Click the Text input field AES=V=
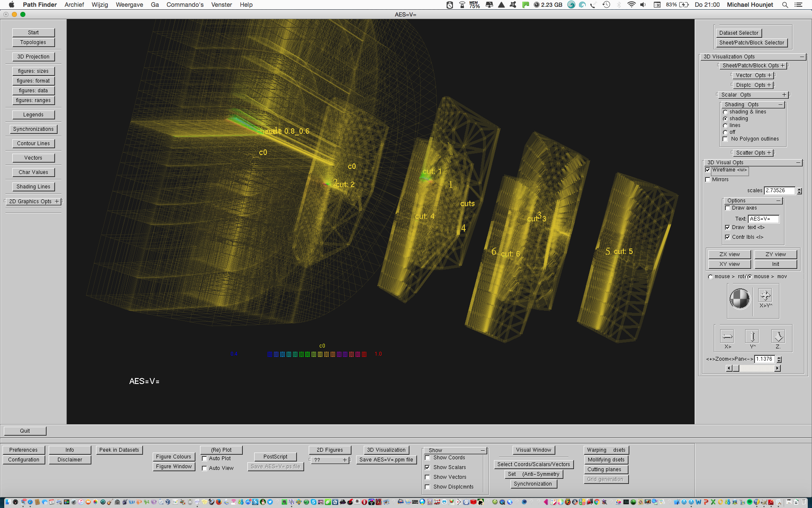 (763, 219)
